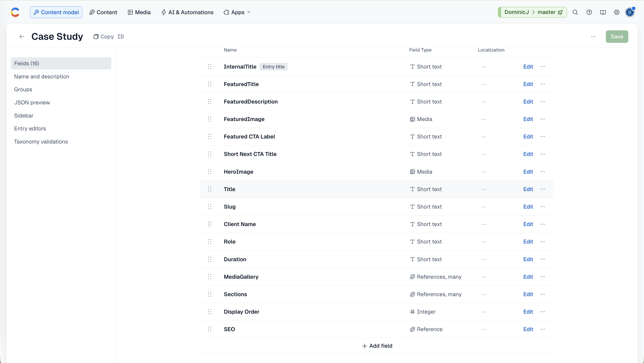Click the Contentful logo icon

point(15,12)
